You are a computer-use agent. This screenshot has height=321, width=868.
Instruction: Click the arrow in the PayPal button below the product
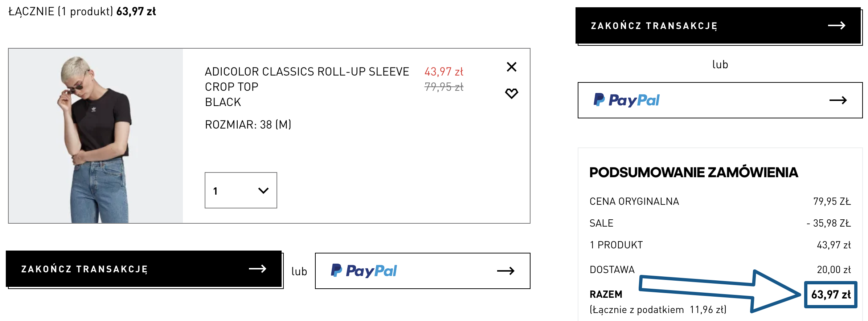[x=505, y=271]
